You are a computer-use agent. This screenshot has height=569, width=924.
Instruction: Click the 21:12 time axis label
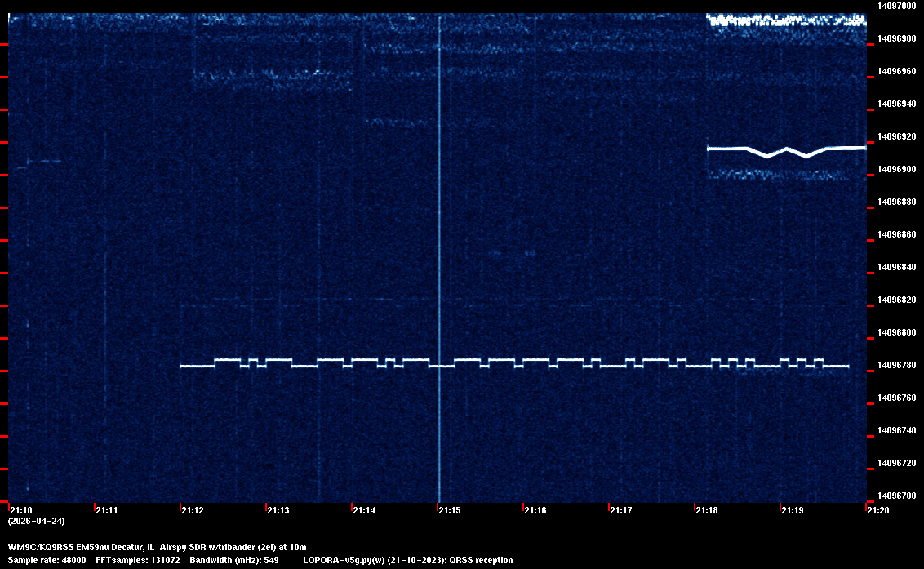click(x=193, y=510)
